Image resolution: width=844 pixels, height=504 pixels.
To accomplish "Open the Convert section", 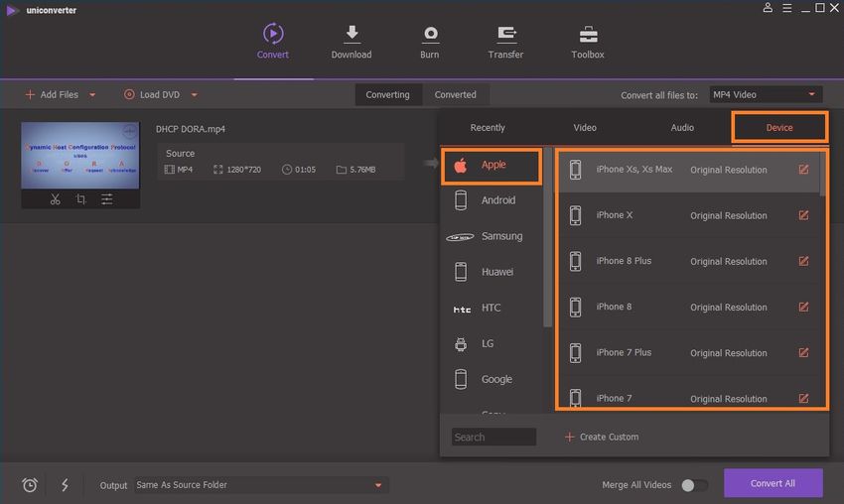I will point(273,41).
